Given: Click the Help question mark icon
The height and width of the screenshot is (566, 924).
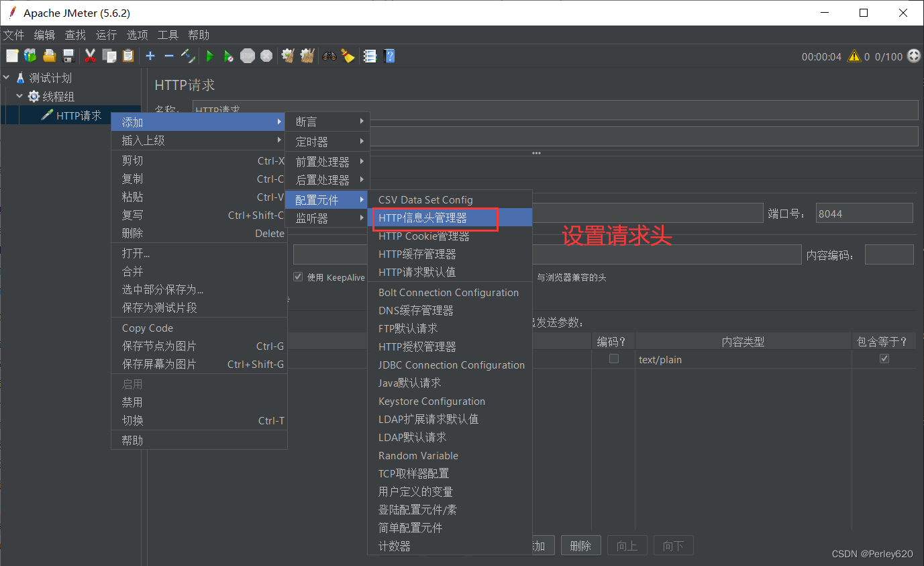Looking at the screenshot, I should click(389, 56).
